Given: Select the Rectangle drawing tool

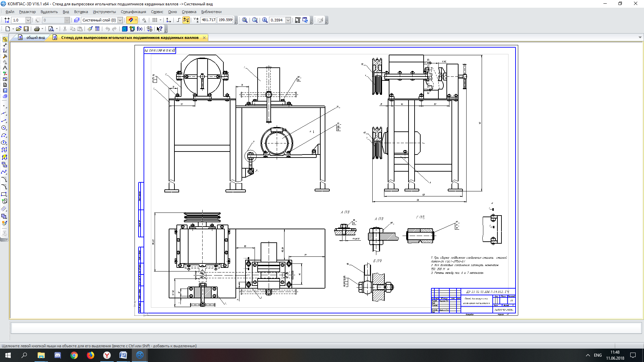Looking at the screenshot, I should coord(4,194).
